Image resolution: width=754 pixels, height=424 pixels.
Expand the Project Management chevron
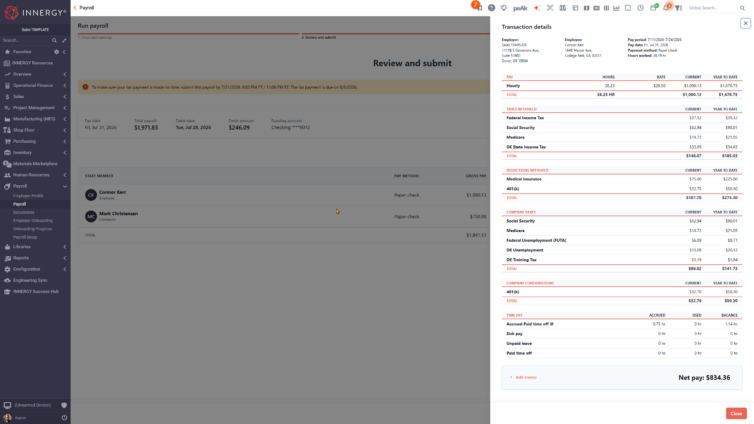coord(64,108)
